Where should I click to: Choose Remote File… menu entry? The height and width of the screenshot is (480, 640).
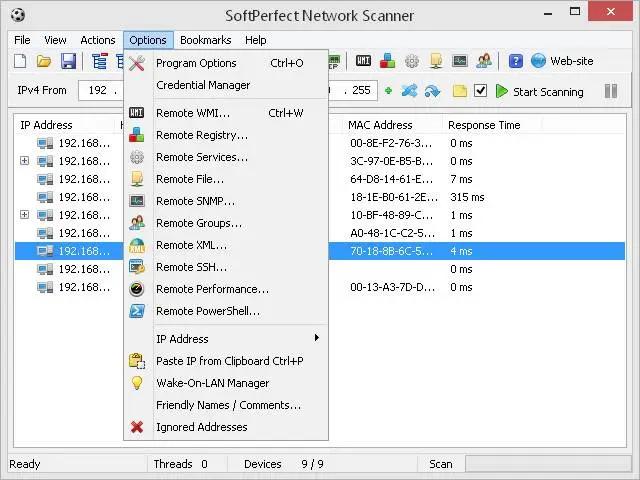226,179
